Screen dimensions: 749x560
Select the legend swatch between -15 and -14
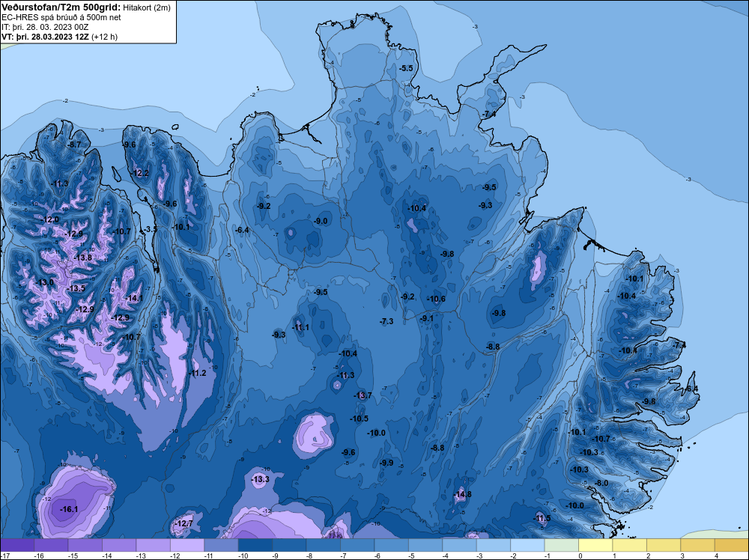pyautogui.click(x=85, y=545)
